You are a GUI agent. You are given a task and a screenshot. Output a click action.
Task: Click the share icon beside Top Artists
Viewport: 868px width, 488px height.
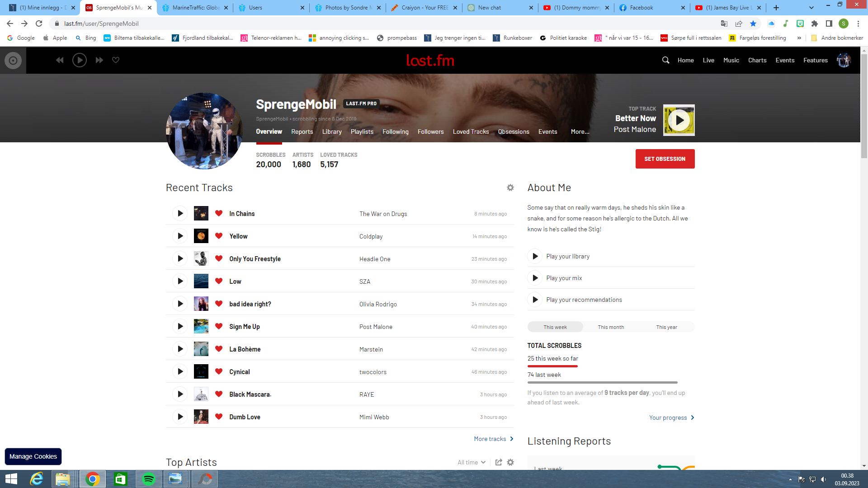(x=499, y=462)
